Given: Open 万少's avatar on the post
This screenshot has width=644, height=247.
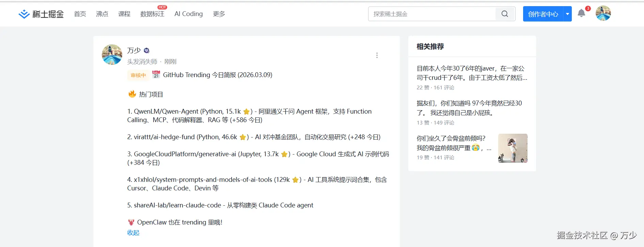Looking at the screenshot, I should pos(112,55).
